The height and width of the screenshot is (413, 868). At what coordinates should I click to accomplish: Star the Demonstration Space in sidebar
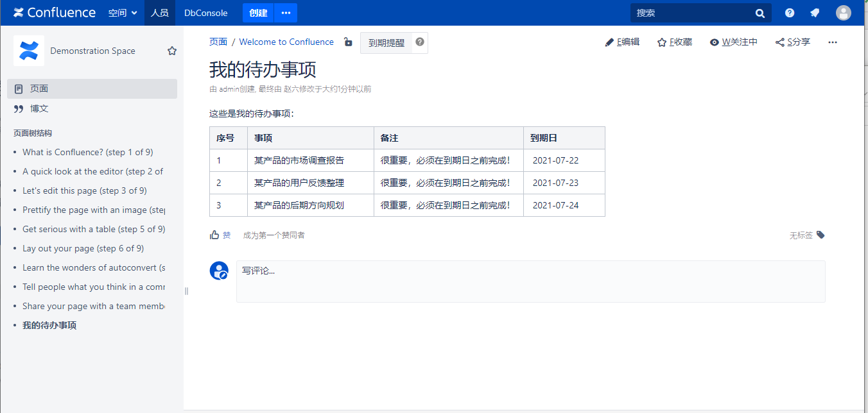tap(172, 51)
